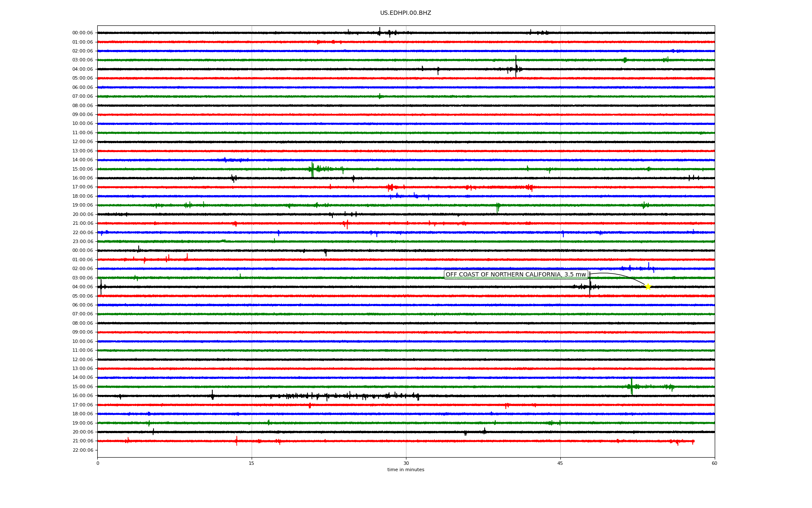812x508 pixels.
Task: Click the plot title US.EDHPI.00.BHZ
Action: coord(406,13)
